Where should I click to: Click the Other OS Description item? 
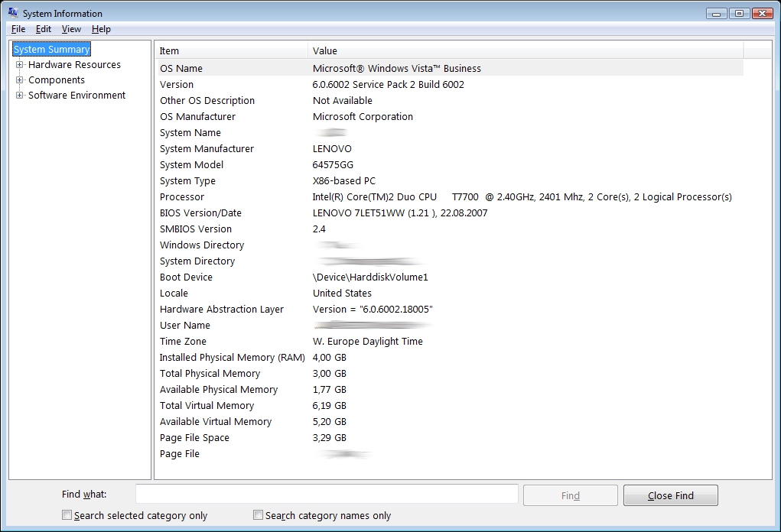pyautogui.click(x=207, y=101)
